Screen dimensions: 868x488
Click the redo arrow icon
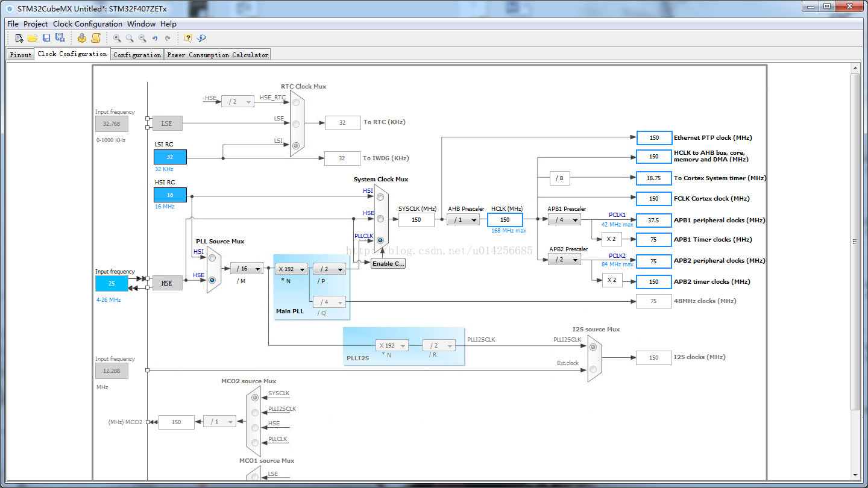tap(168, 38)
